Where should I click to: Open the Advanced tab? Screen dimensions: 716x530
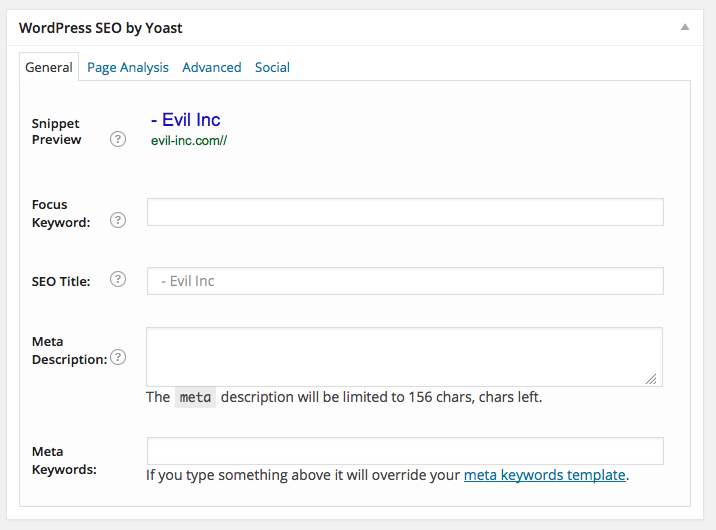(x=211, y=67)
